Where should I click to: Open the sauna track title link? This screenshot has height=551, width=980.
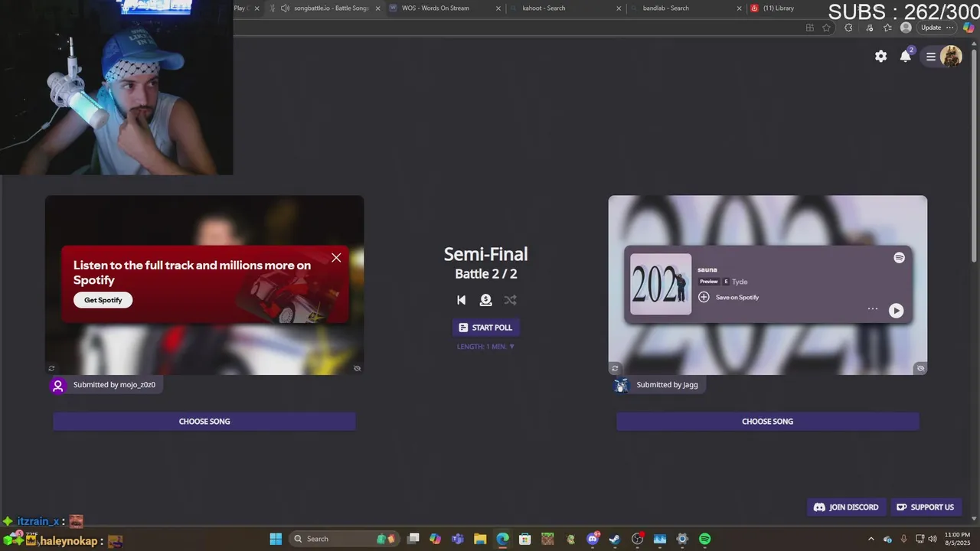point(707,269)
